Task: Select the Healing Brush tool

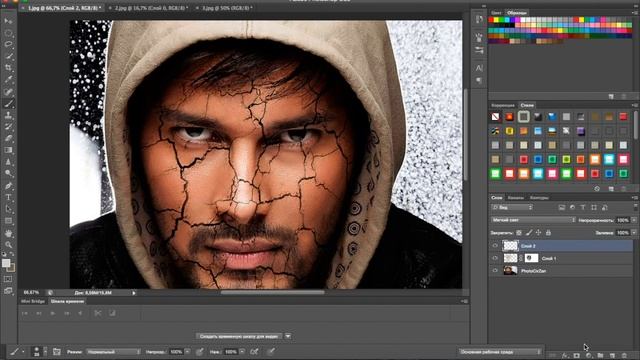Action: click(x=8, y=91)
